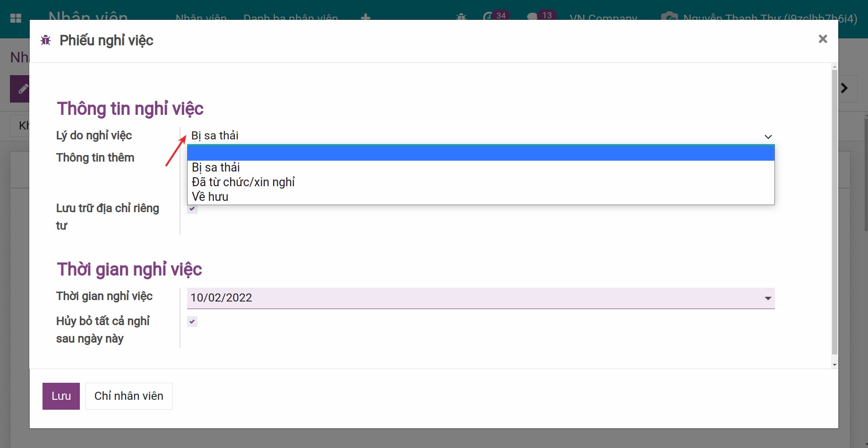Choose 'Đã từ chức/xin nghỉ' option
868x448 pixels.
tap(243, 182)
